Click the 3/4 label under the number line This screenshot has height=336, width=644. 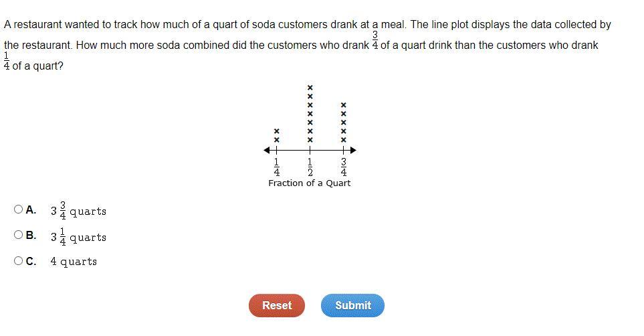click(344, 167)
